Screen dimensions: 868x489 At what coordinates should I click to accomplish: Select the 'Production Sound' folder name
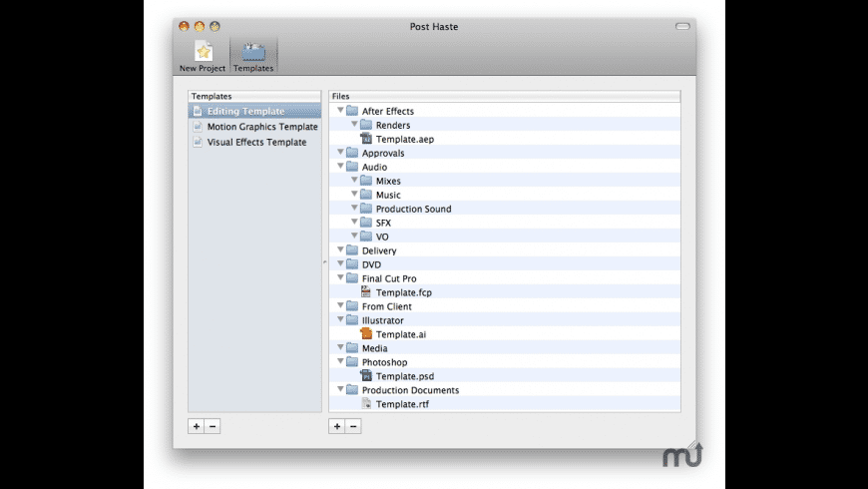413,209
